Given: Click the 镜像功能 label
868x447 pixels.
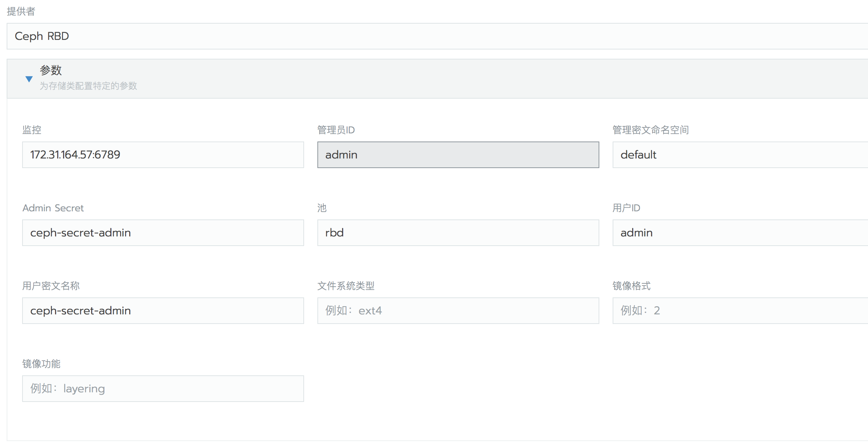Looking at the screenshot, I should pos(41,364).
